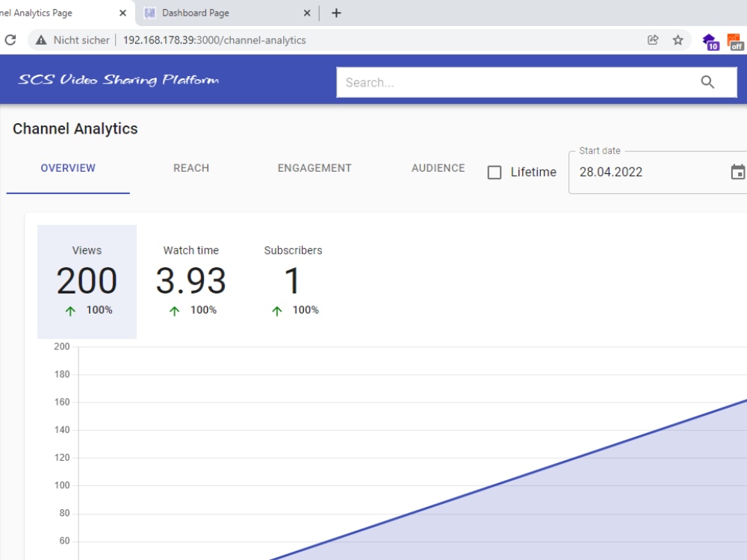This screenshot has width=747, height=560.
Task: Close the Dashboard Page tab
Action: 307,13
